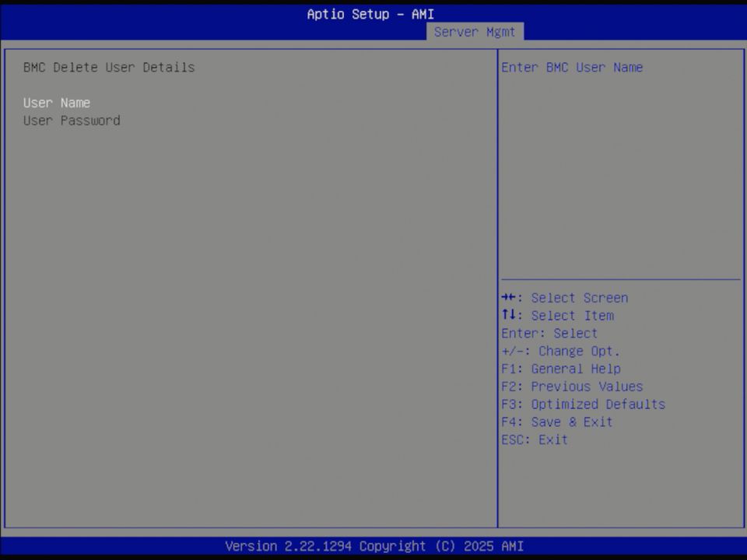Select the User Password field

tap(71, 121)
